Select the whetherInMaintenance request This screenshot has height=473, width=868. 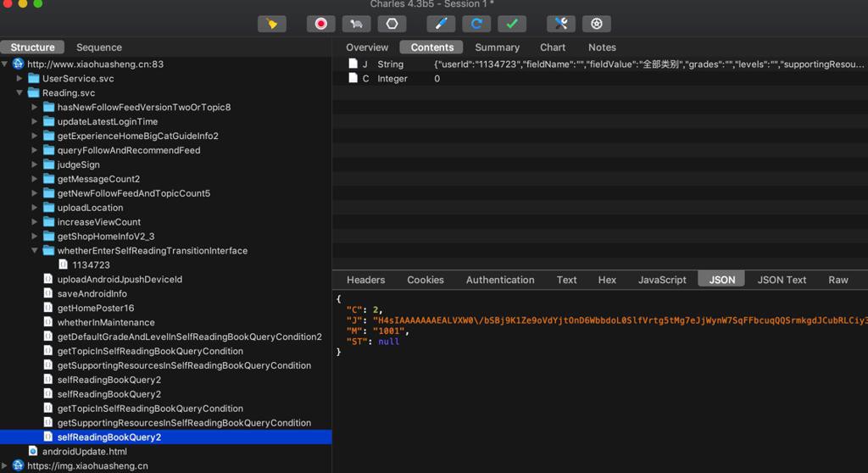pyautogui.click(x=106, y=322)
